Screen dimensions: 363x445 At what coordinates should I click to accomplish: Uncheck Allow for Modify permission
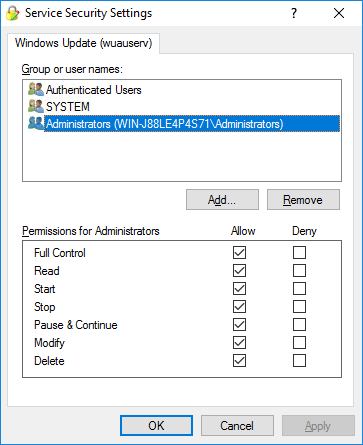coord(239,342)
